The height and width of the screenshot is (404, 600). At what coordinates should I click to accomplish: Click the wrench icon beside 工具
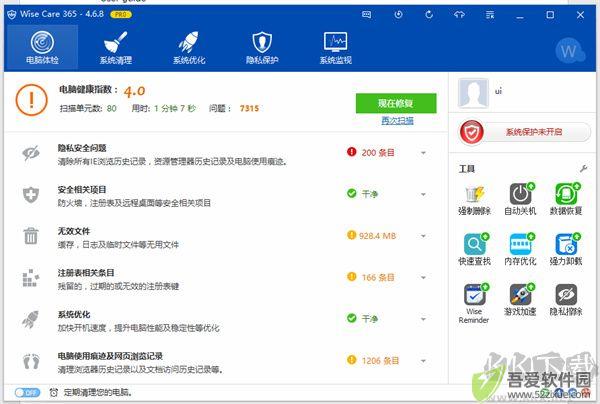click(x=584, y=168)
